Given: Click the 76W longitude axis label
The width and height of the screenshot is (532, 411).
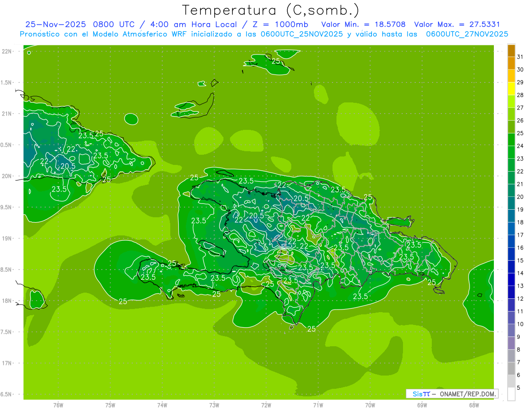Looking at the screenshot, I should (58, 405).
